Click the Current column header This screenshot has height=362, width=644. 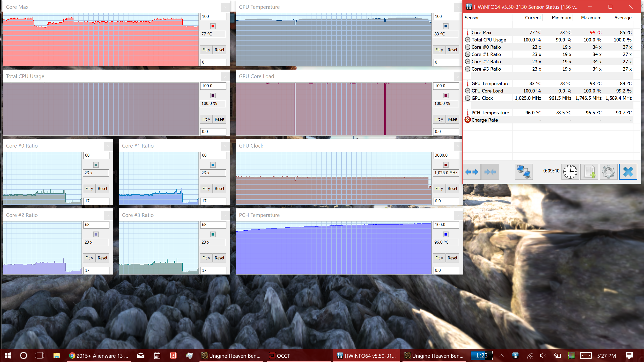pyautogui.click(x=533, y=18)
